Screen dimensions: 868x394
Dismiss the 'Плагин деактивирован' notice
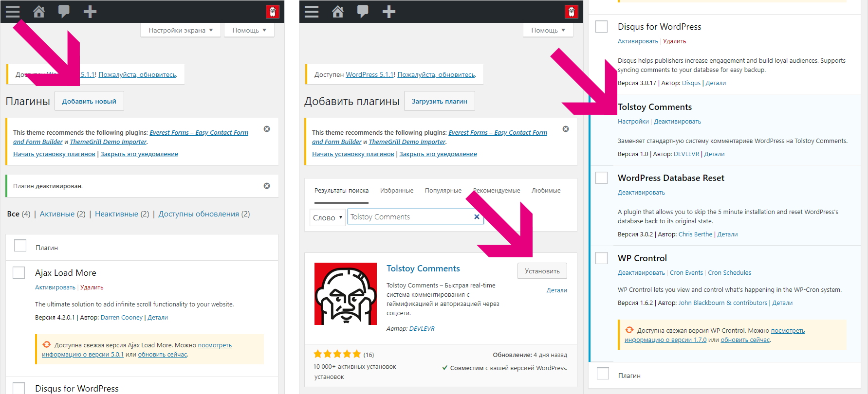coord(267,186)
